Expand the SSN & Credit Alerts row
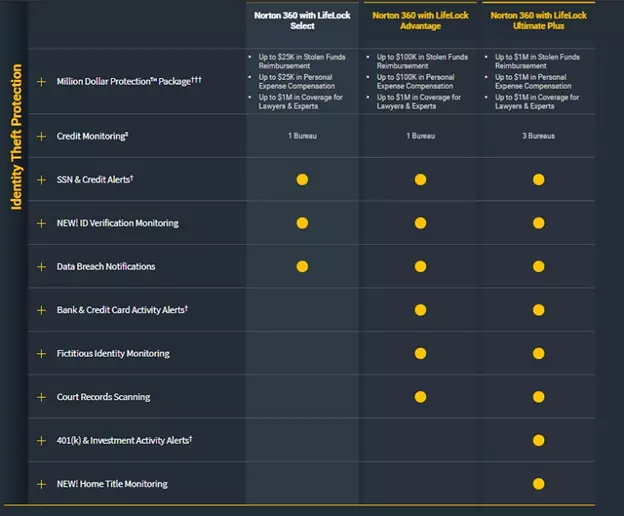Image resolution: width=624 pixels, height=516 pixels. 41,180
